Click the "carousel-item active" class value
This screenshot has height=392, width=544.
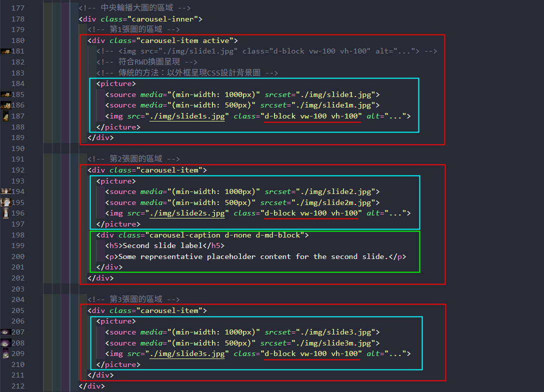point(188,40)
